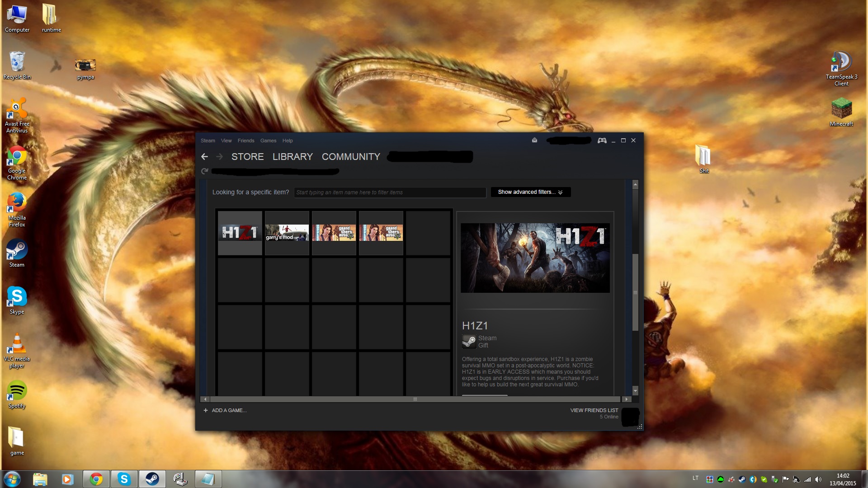Viewport: 868px width, 488px height.
Task: Select TeamSpeak 3 Client shortcut
Action: click(841, 69)
